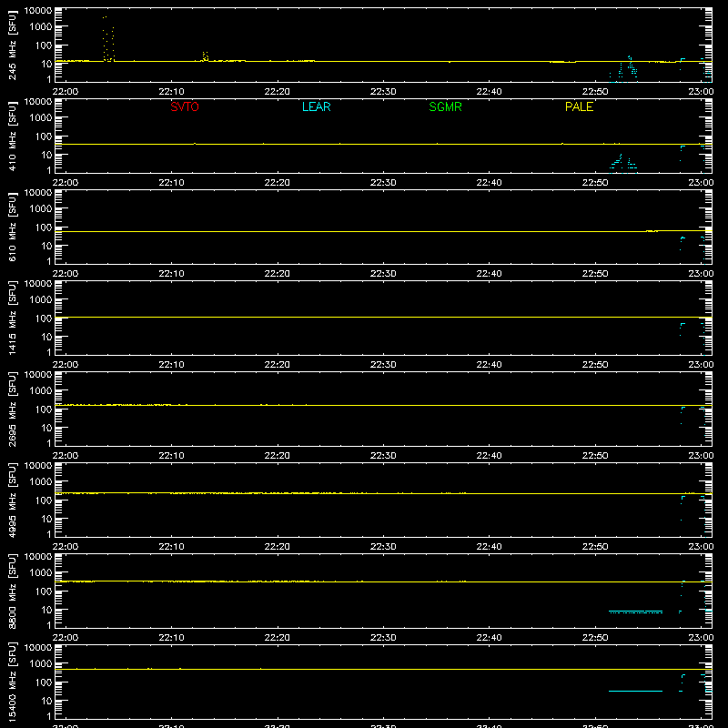This screenshot has height=728, width=728.
Task: Click the green SGMR station label
Action: (x=445, y=106)
